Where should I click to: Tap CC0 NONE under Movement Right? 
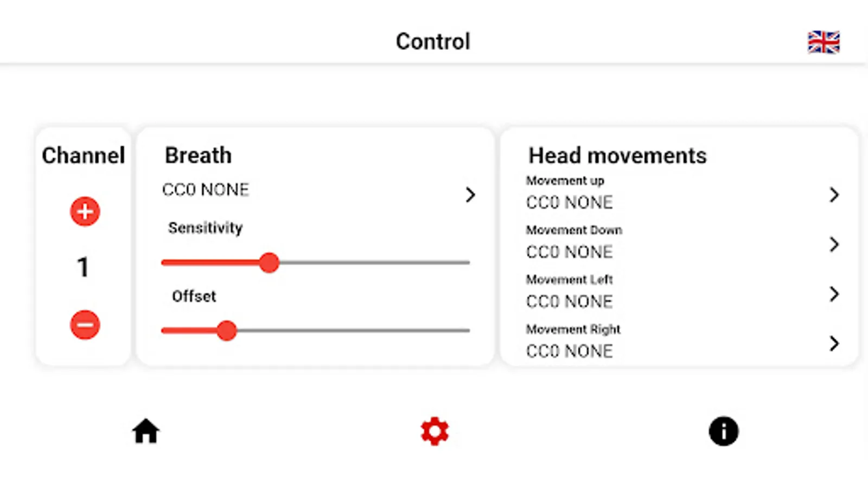(570, 351)
